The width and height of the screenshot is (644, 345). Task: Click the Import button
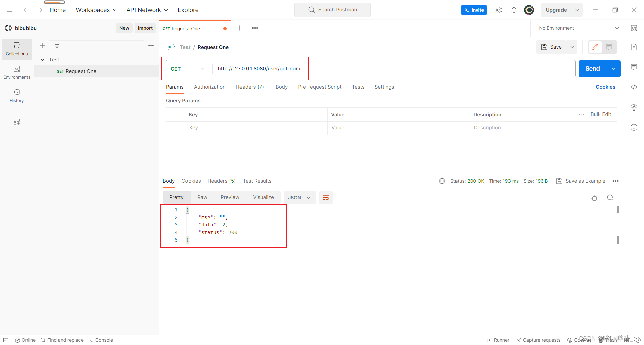click(145, 28)
